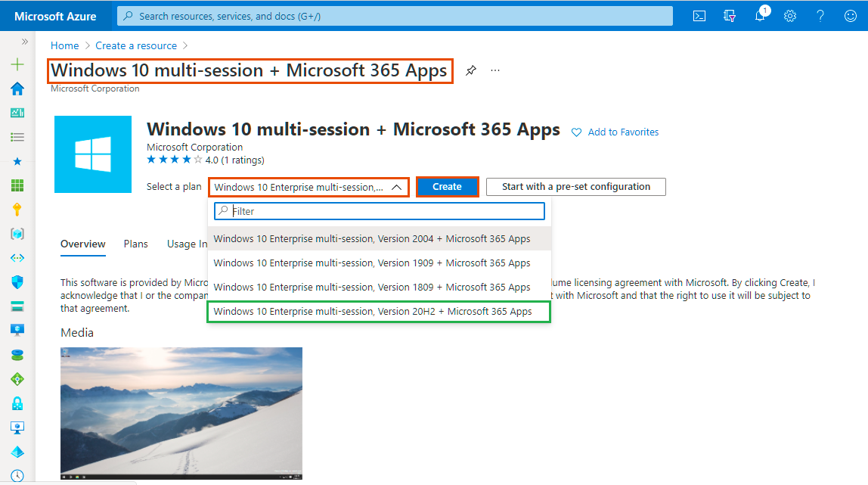
Task: Click the Feedback smiley icon
Action: [x=851, y=16]
